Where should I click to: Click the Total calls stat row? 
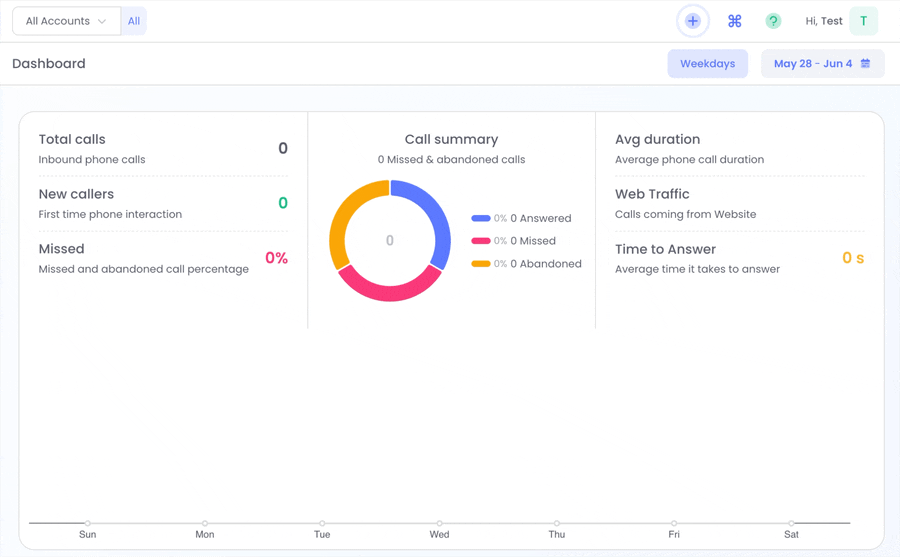(x=163, y=149)
